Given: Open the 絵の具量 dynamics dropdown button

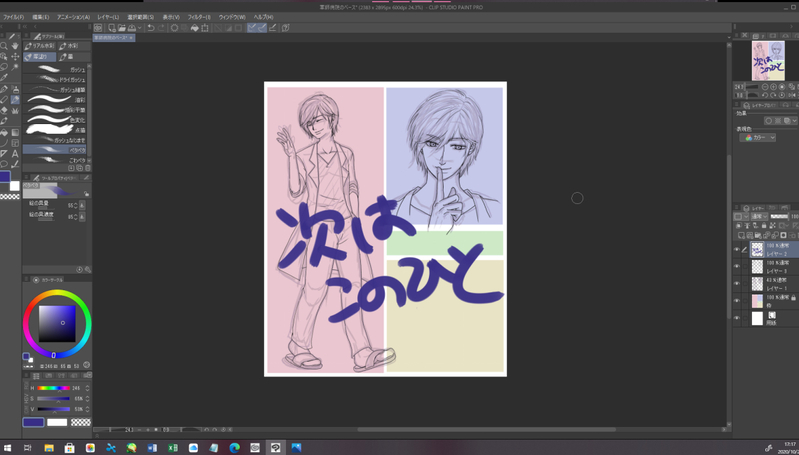Looking at the screenshot, I should (x=82, y=205).
